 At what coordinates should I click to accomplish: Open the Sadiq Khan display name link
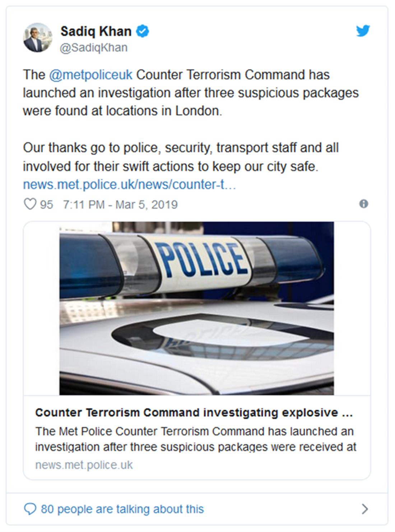96,32
